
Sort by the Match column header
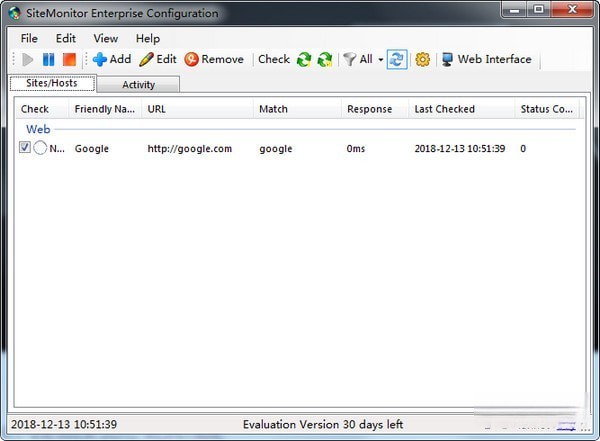tap(297, 109)
